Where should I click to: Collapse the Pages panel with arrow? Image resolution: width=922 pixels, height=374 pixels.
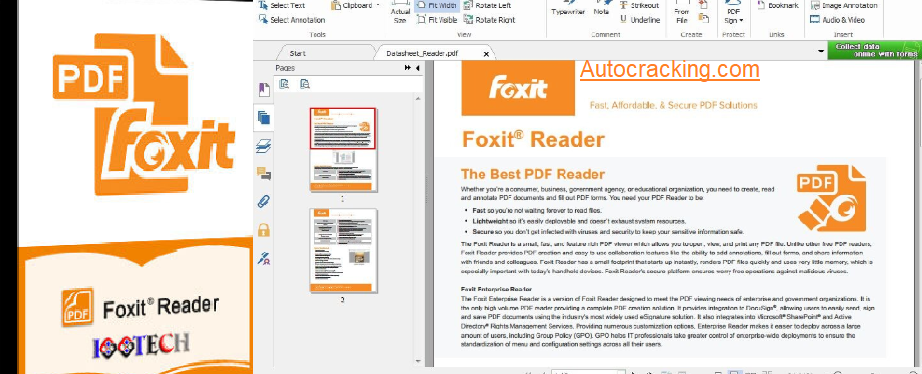coord(417,68)
